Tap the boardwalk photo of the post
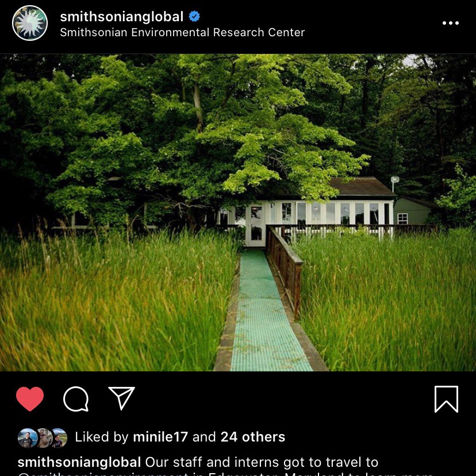 click(x=238, y=213)
